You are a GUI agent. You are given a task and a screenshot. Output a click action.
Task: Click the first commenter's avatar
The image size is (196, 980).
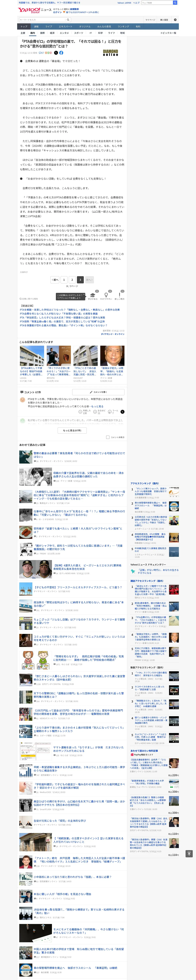pos(22,400)
